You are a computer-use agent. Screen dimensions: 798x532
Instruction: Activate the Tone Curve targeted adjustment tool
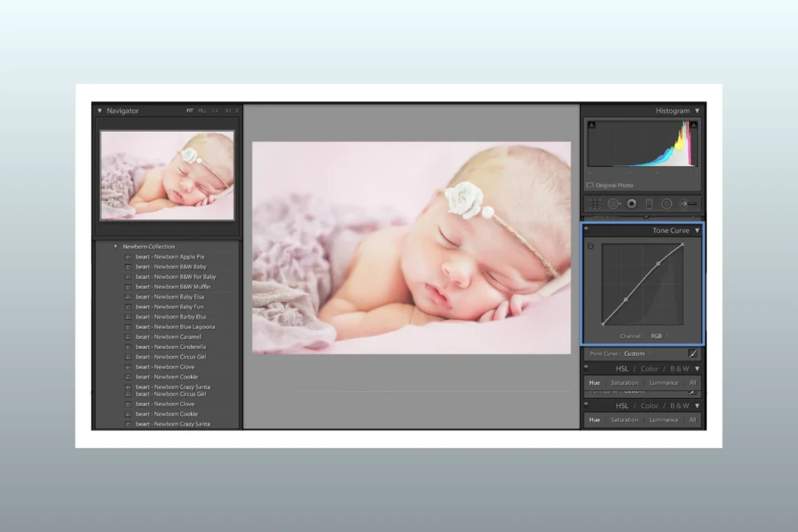tap(590, 246)
